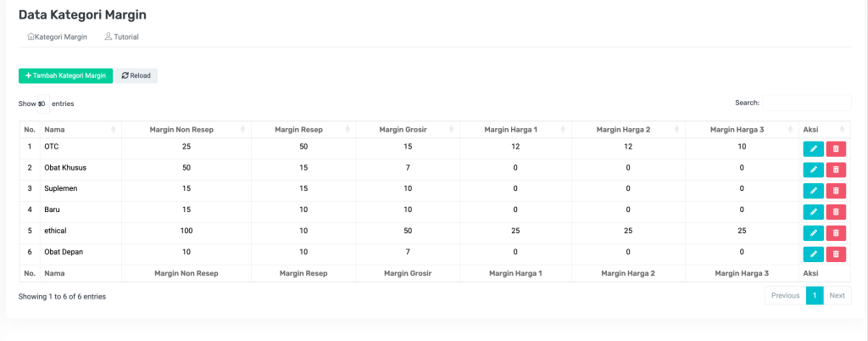Screen dimensions: 868x341
Task: Click the delete trash icon for OTC
Action: [836, 148]
